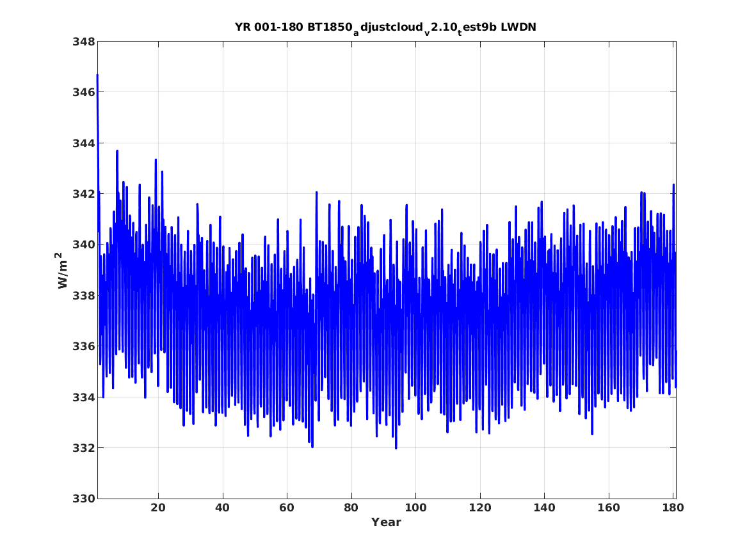
Task: Click y-axis tick label 334
Action: coord(83,397)
